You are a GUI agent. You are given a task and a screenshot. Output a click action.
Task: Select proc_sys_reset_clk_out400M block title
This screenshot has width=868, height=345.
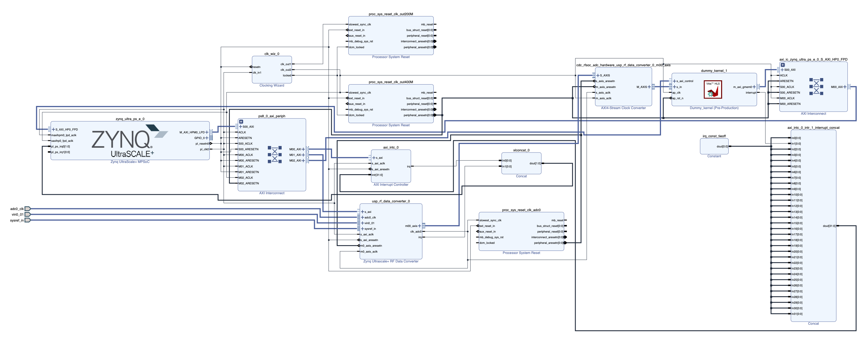(391, 82)
